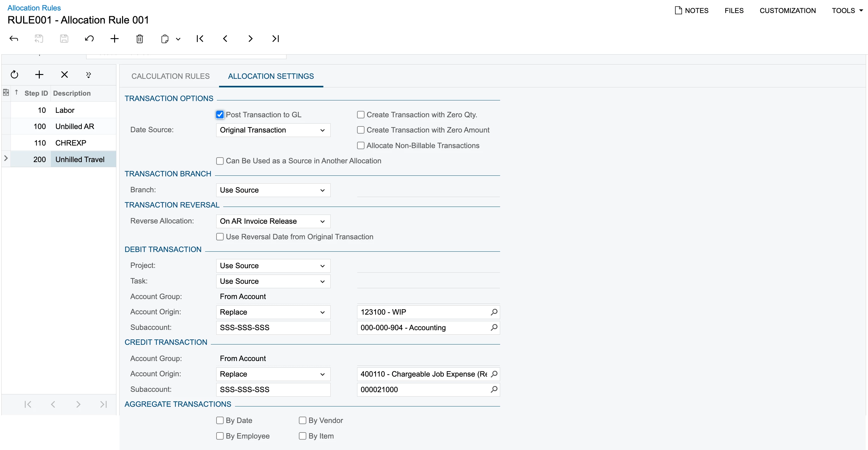The image size is (868, 450).
Task: Switch to the Calculation Rules tab
Action: coord(170,76)
